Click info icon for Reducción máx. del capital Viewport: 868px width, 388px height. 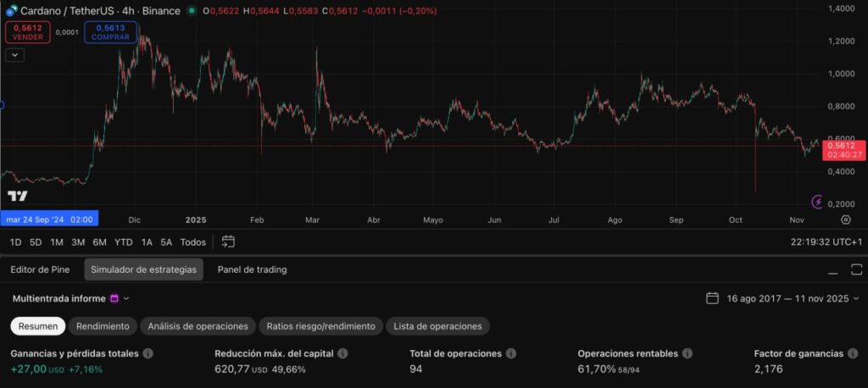coord(342,353)
